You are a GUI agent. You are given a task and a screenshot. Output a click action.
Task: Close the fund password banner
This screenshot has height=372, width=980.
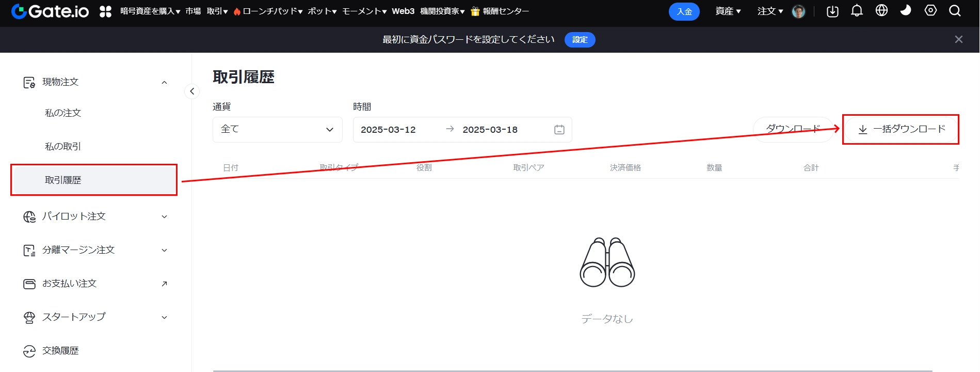click(959, 39)
